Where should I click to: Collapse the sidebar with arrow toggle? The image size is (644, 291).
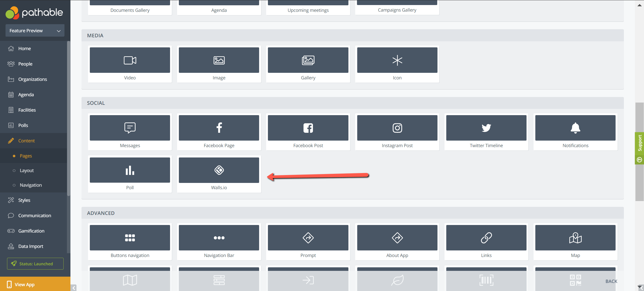pyautogui.click(x=74, y=288)
